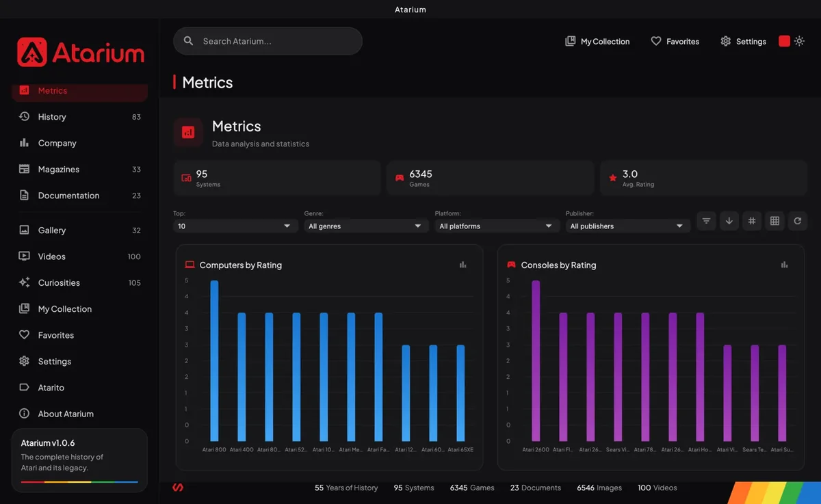Toggle the light mode sun icon
Viewport: 821px width, 504px height.
[799, 41]
